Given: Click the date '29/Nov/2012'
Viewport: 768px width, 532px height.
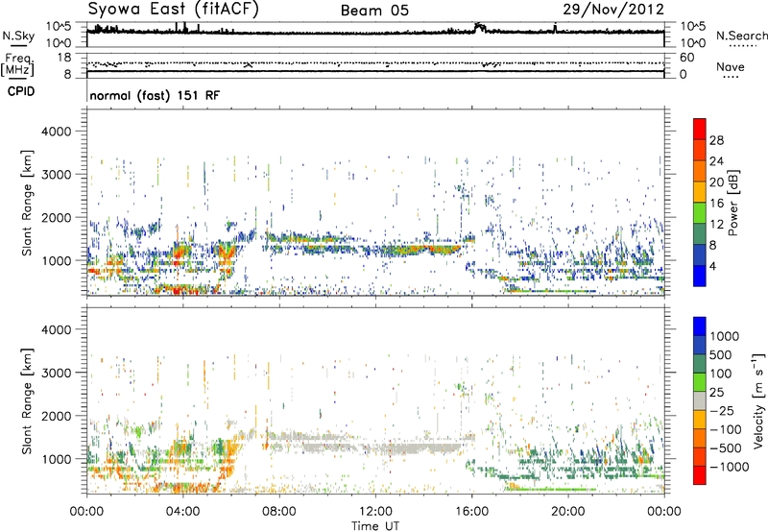Looking at the screenshot, I should coord(613,10).
